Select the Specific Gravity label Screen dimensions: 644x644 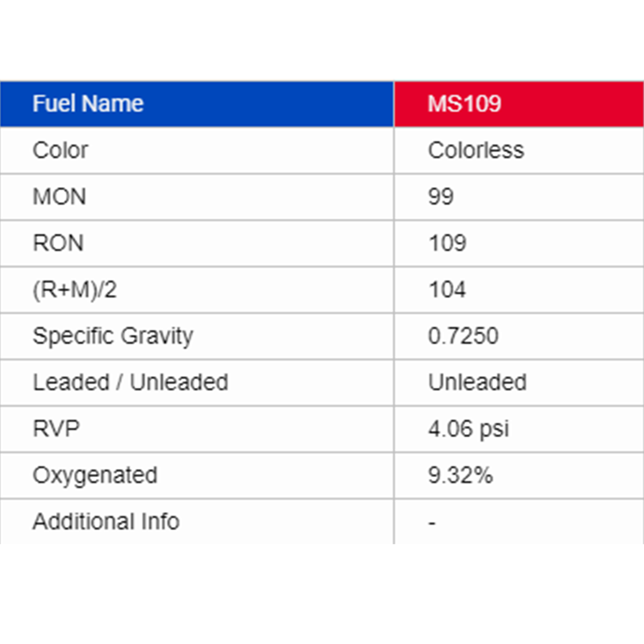(x=113, y=336)
